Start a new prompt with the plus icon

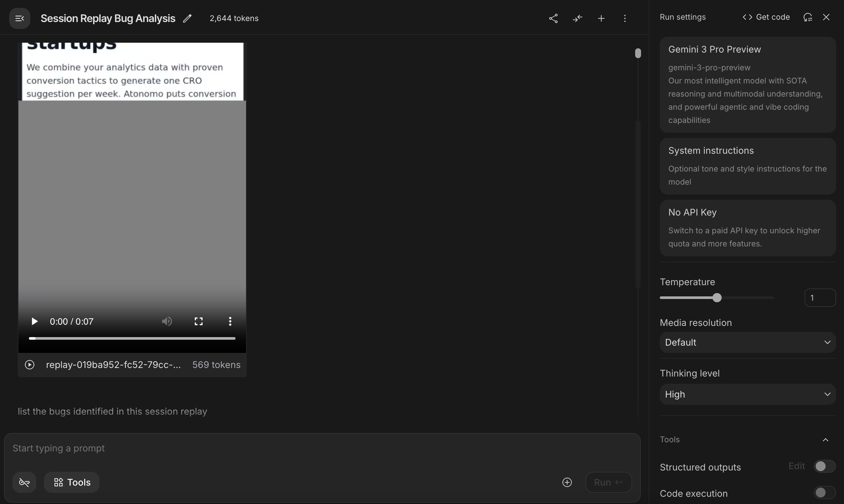point(601,18)
